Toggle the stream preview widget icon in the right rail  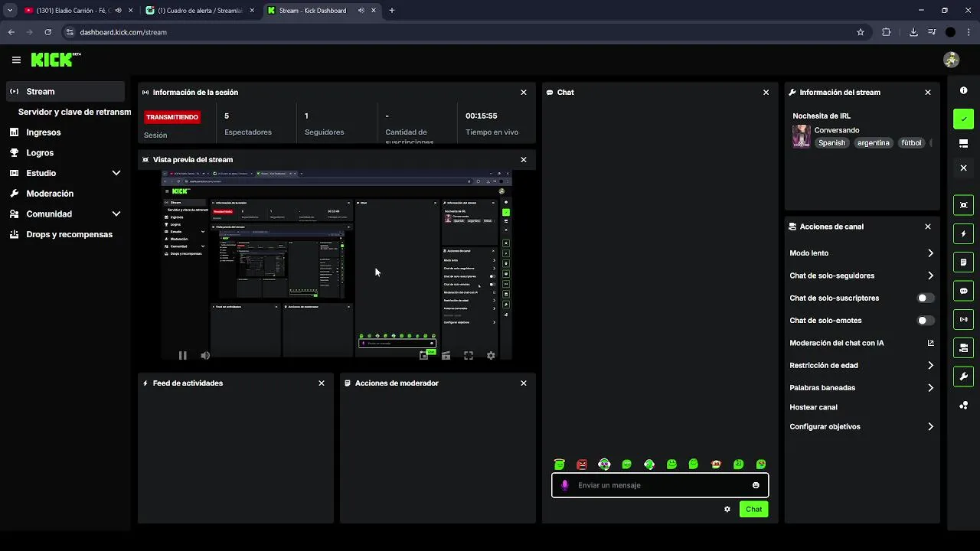point(963,205)
